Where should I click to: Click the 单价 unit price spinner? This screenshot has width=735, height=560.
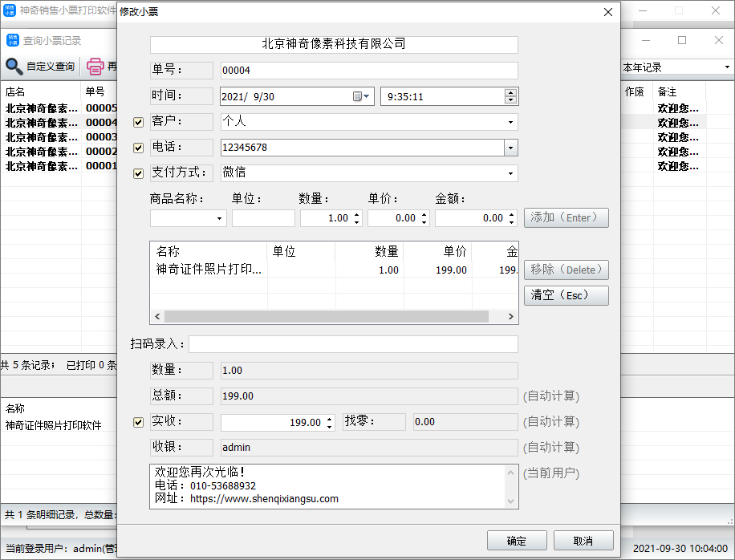pos(424,218)
